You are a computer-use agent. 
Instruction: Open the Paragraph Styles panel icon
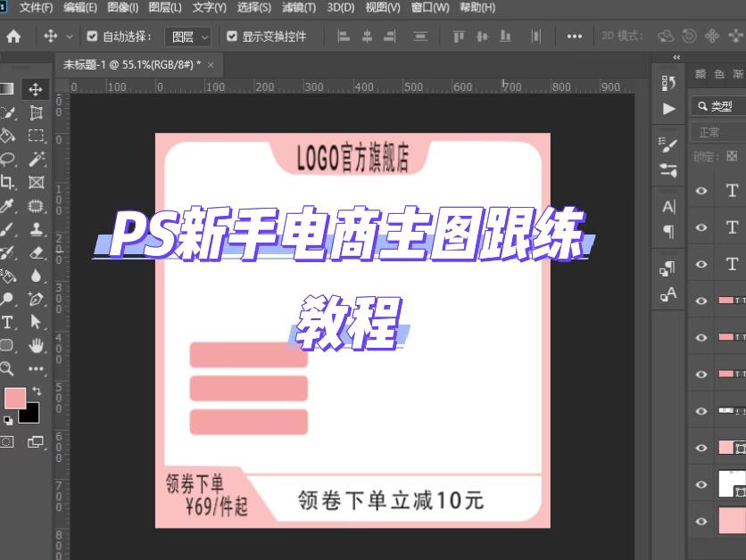[668, 268]
